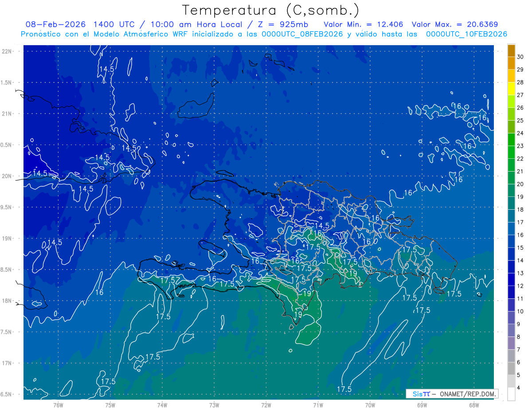Screen dimensions: 532x411
Task: Click the "18N" latitude axis label
Action: 7,301
